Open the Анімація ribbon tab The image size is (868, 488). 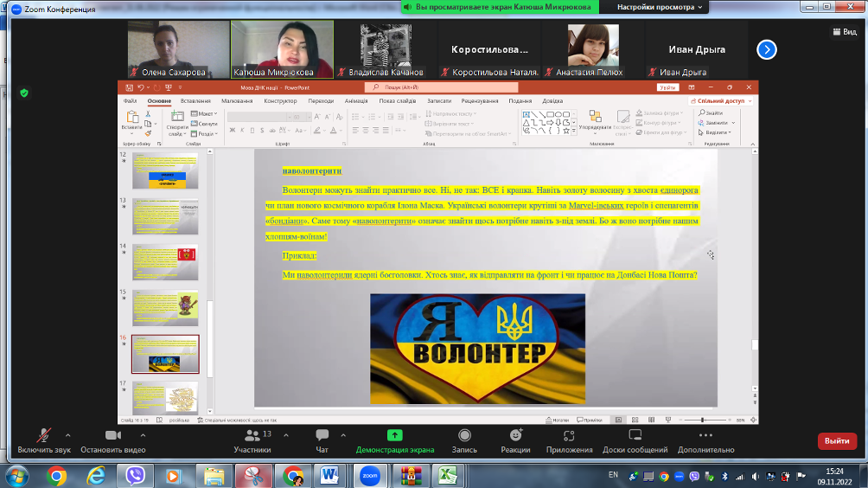356,100
